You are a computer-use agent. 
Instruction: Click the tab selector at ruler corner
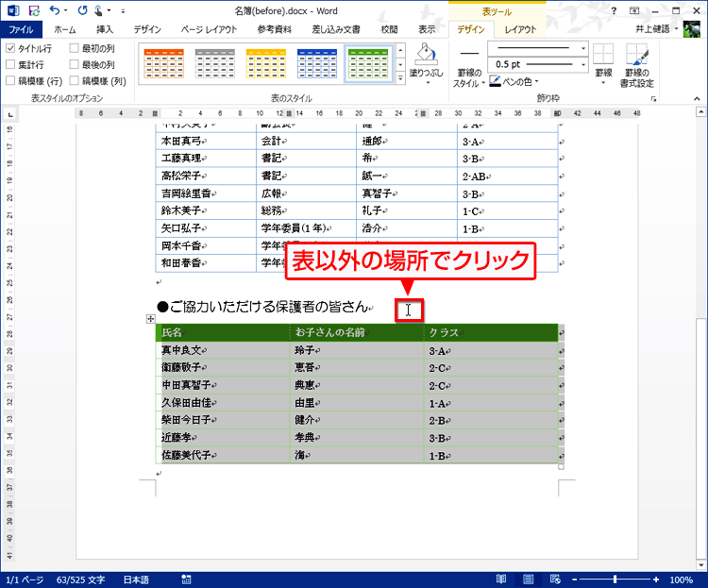click(x=10, y=114)
